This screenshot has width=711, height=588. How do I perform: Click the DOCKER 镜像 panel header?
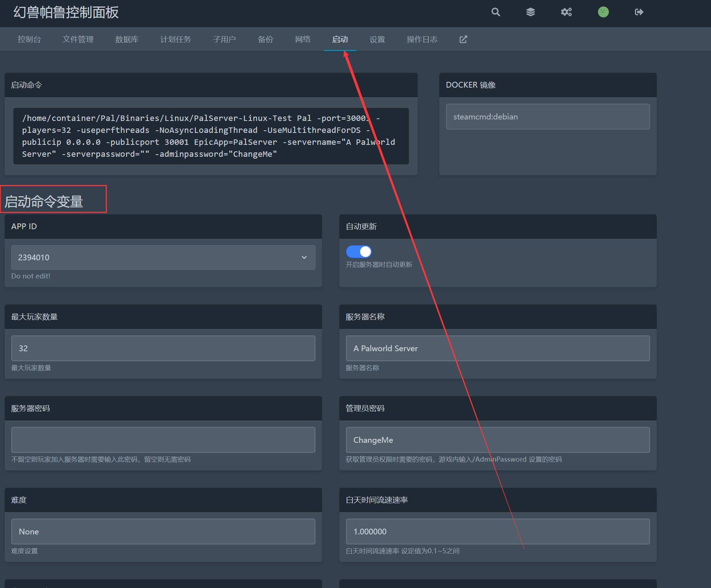(x=548, y=85)
